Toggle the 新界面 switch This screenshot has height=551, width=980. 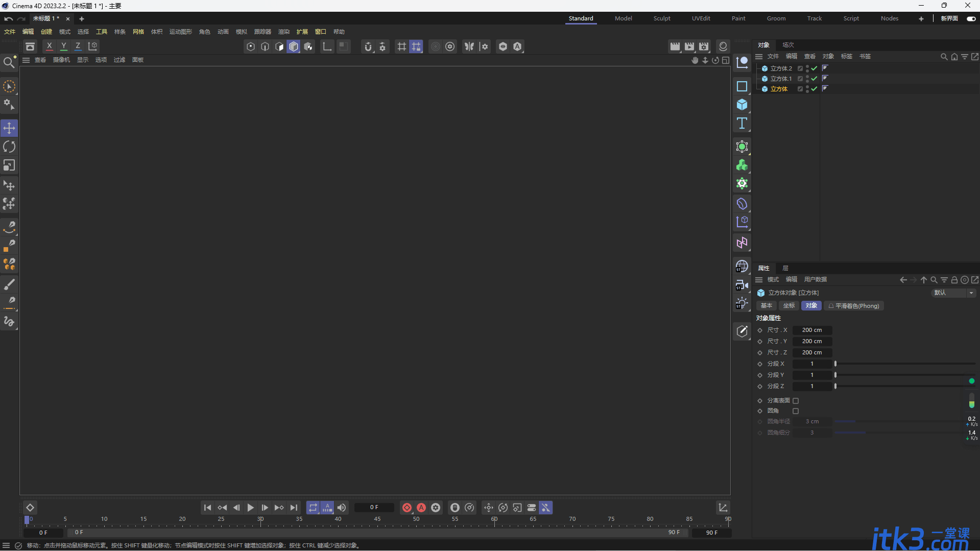[971, 18]
